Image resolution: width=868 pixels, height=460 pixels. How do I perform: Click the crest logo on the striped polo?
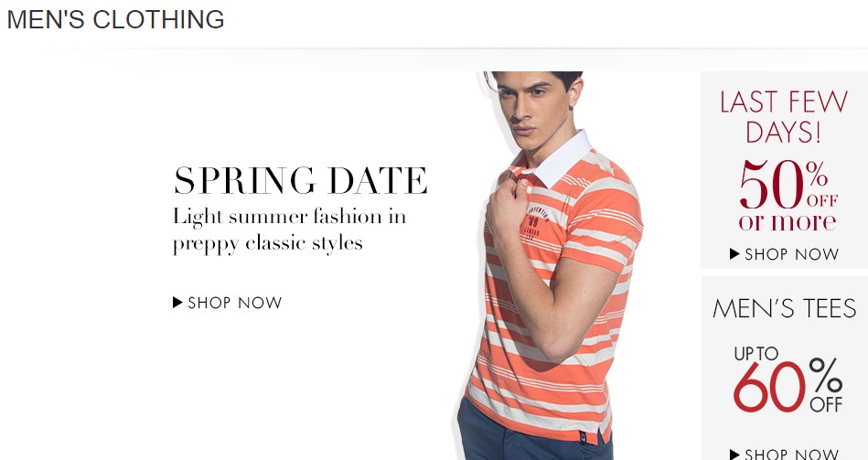pyautogui.click(x=535, y=222)
